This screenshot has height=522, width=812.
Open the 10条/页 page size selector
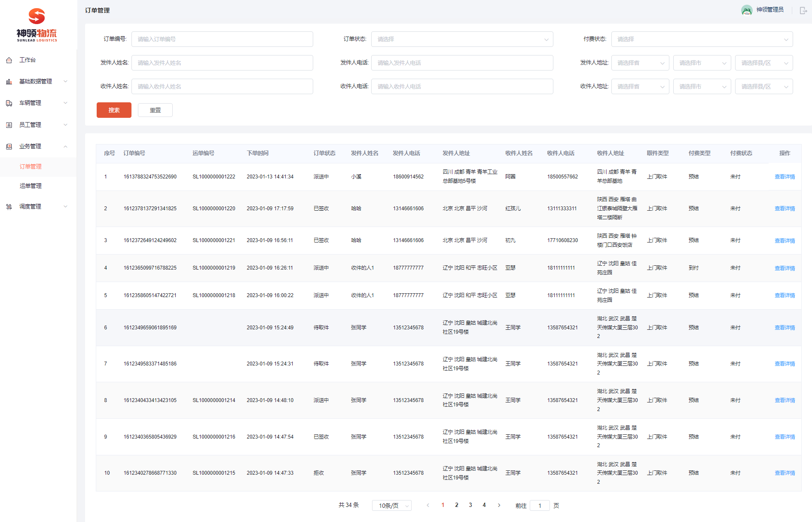pyautogui.click(x=391, y=506)
